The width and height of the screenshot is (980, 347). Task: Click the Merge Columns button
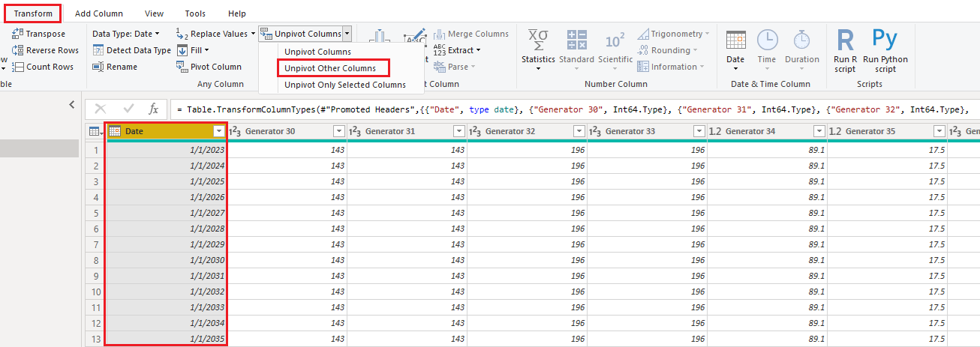(x=470, y=34)
